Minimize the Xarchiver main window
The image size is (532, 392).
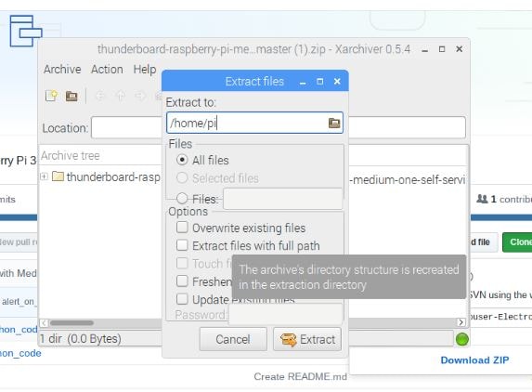point(424,49)
